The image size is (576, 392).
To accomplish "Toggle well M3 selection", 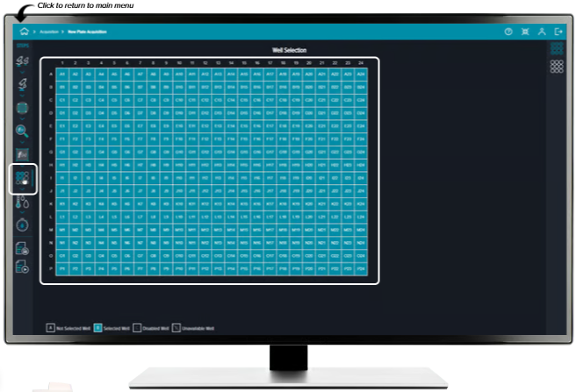I will [x=88, y=230].
